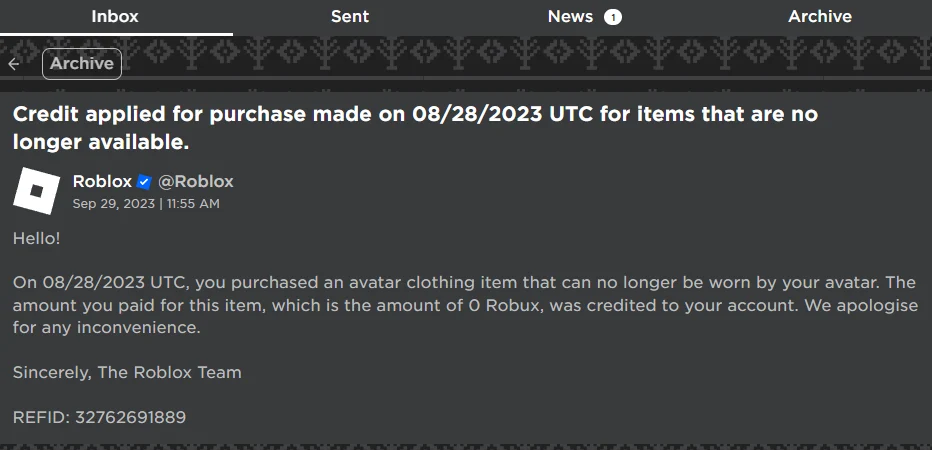Click the back arrow icon

[14, 64]
